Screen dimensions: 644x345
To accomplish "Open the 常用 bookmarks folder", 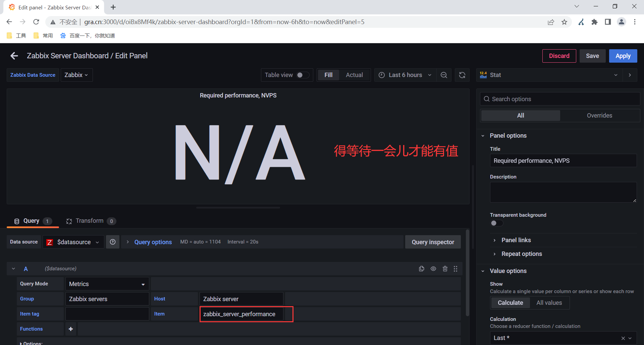I will (x=43, y=36).
